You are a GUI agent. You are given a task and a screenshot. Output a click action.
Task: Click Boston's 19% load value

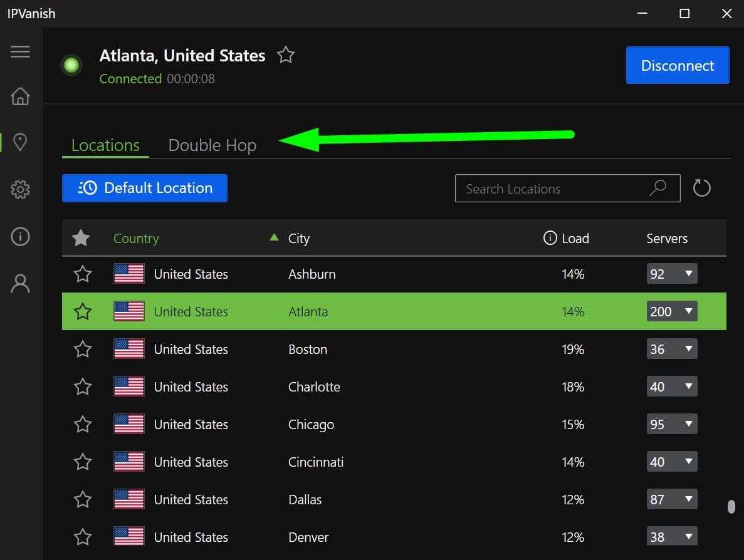pyautogui.click(x=573, y=350)
